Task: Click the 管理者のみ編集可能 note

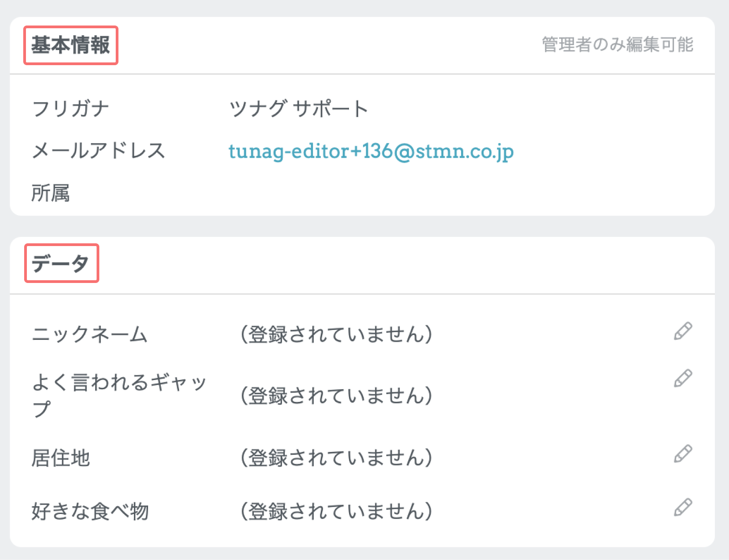Action: pyautogui.click(x=617, y=45)
